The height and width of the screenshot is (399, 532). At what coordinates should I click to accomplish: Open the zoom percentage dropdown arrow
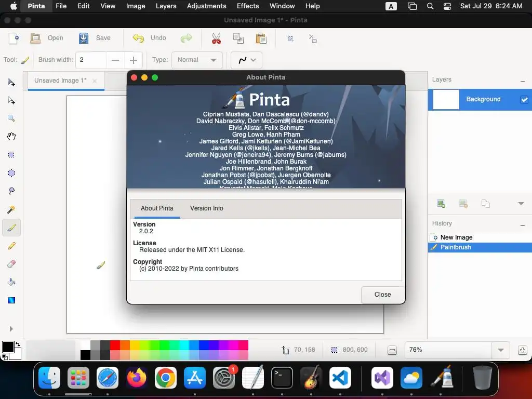pos(500,350)
